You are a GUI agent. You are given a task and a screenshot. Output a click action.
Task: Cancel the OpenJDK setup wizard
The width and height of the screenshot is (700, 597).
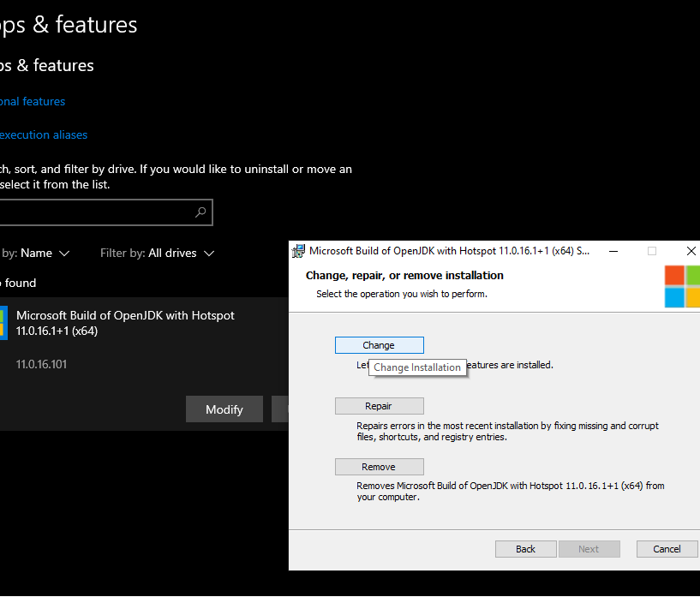click(667, 549)
